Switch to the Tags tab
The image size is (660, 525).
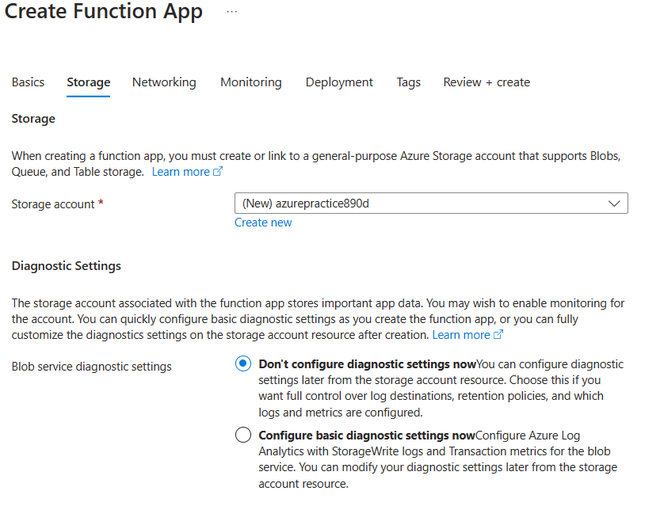(408, 82)
